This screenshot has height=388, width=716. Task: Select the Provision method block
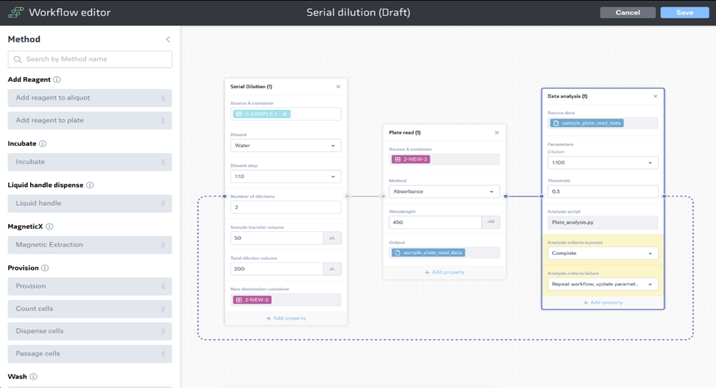[x=90, y=286]
